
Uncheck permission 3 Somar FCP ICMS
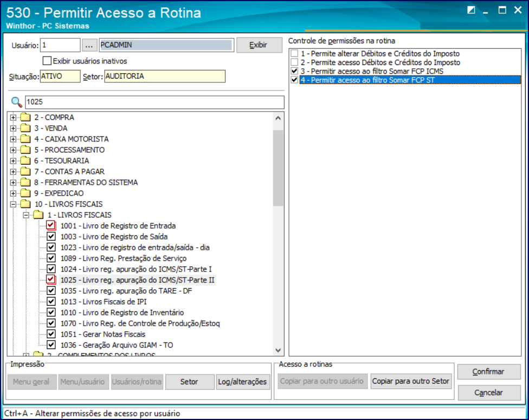click(294, 71)
